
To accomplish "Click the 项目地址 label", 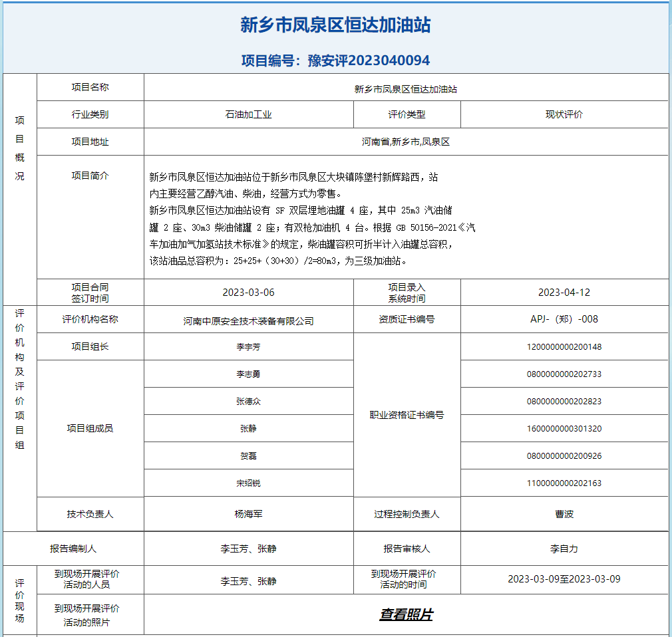I will point(90,142).
